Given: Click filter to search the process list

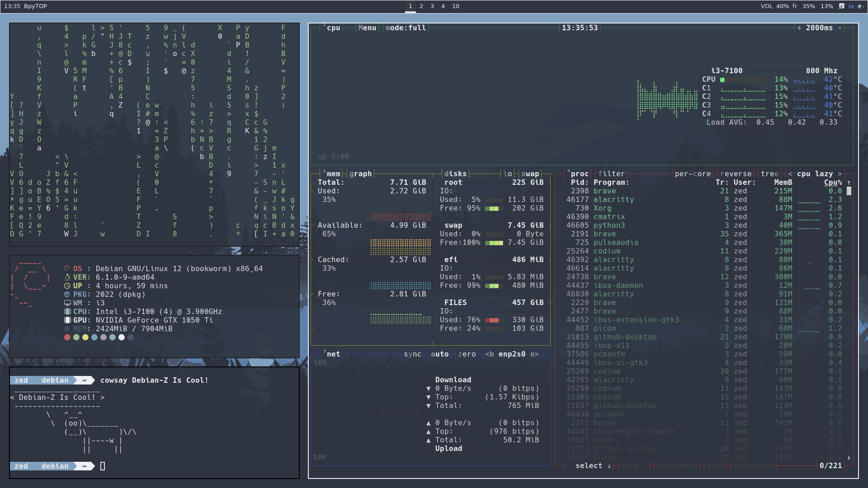Looking at the screenshot, I should pos(611,174).
